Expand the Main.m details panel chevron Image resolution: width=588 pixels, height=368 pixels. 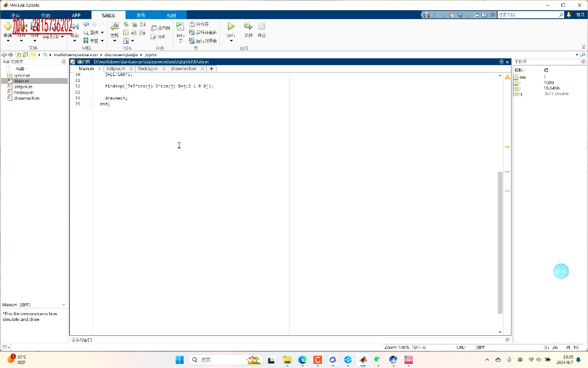click(x=64, y=305)
